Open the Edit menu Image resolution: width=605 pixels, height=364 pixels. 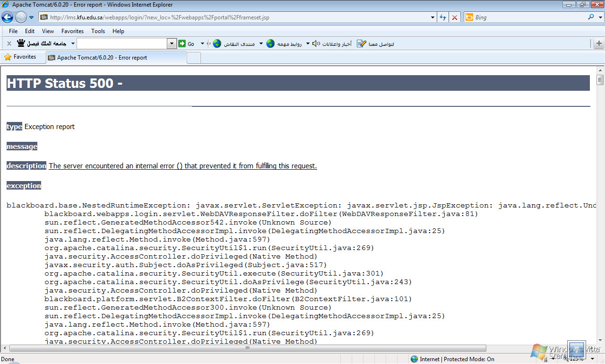pos(30,31)
